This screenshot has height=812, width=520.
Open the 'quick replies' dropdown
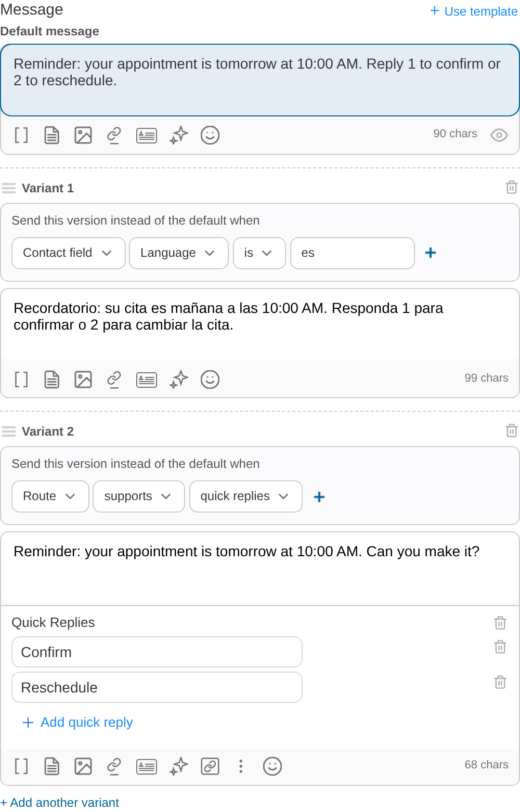tap(246, 496)
